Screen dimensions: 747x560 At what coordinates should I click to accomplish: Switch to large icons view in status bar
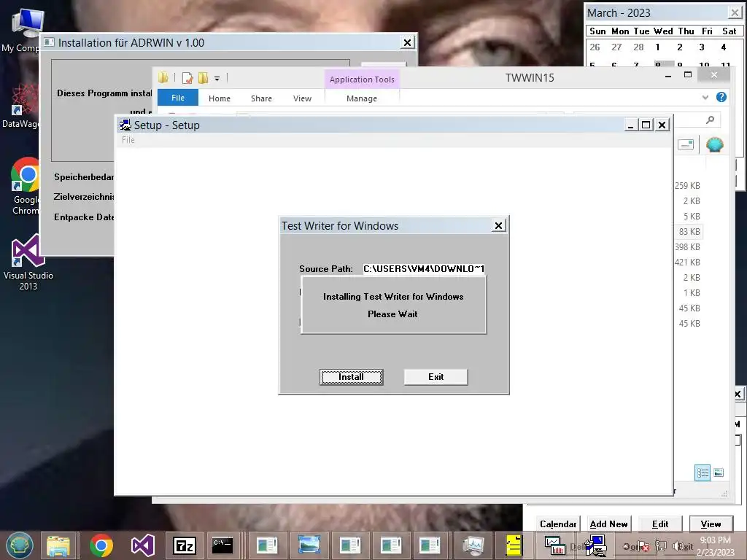click(719, 472)
